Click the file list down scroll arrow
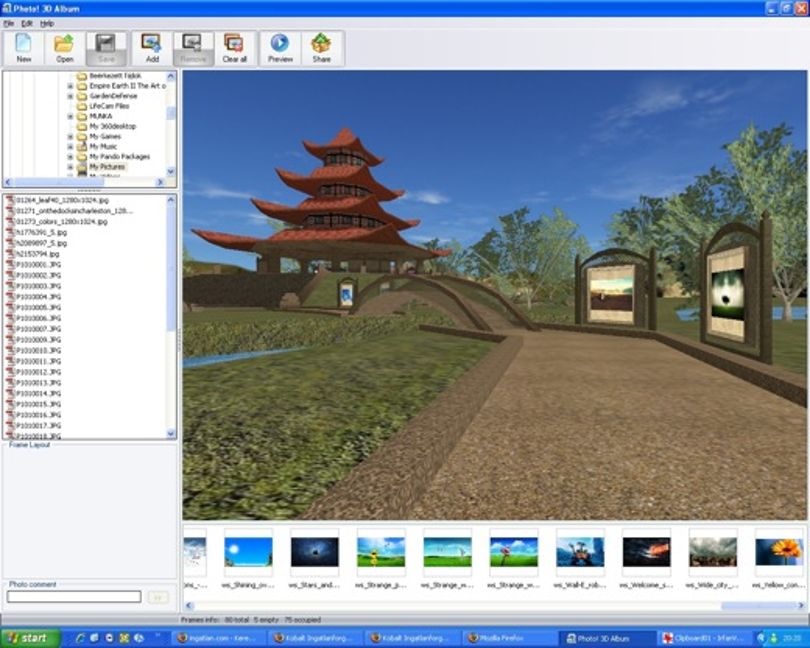This screenshot has height=648, width=810. click(171, 434)
